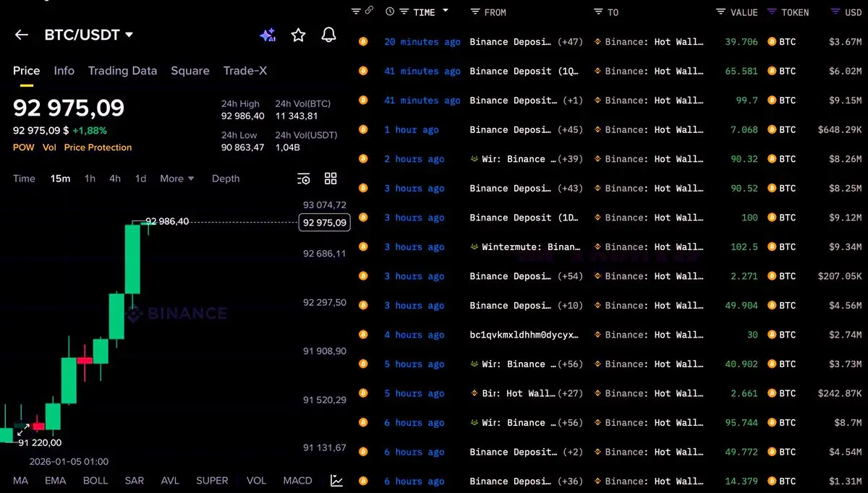Click the Price Protection tag
This screenshot has height=493, width=868.
pos(98,147)
